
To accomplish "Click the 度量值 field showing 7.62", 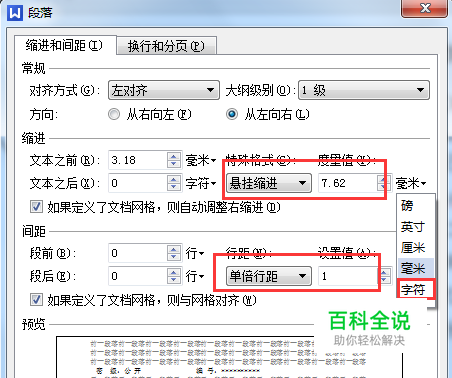I will (348, 183).
